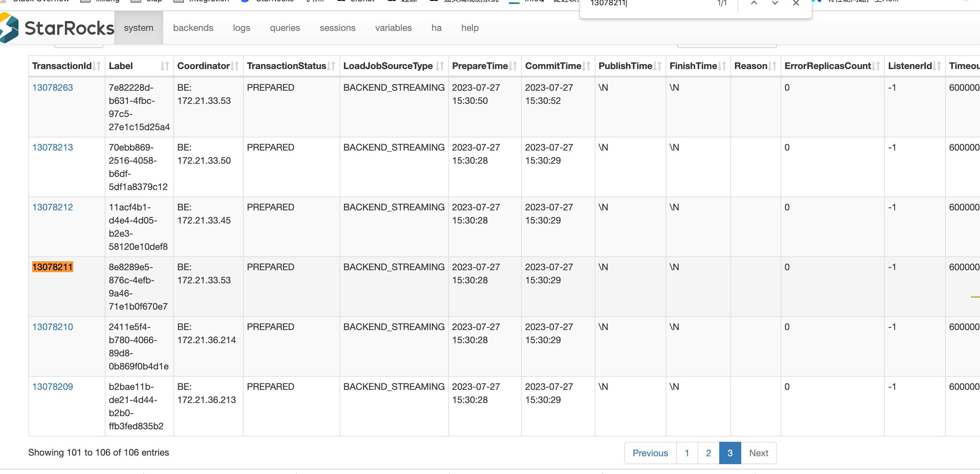Image resolution: width=980 pixels, height=474 pixels.
Task: Sort by PublishTime sort icon
Action: click(657, 66)
